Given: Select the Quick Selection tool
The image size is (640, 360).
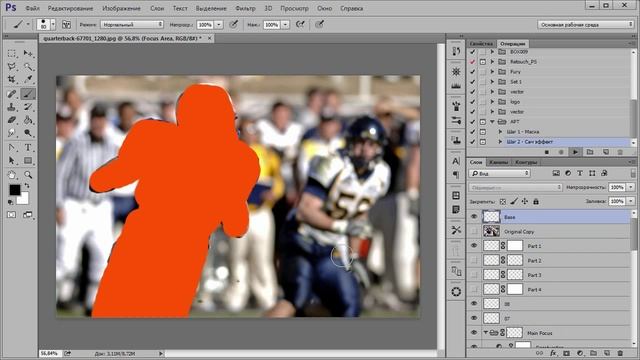Looking at the screenshot, I should [28, 66].
